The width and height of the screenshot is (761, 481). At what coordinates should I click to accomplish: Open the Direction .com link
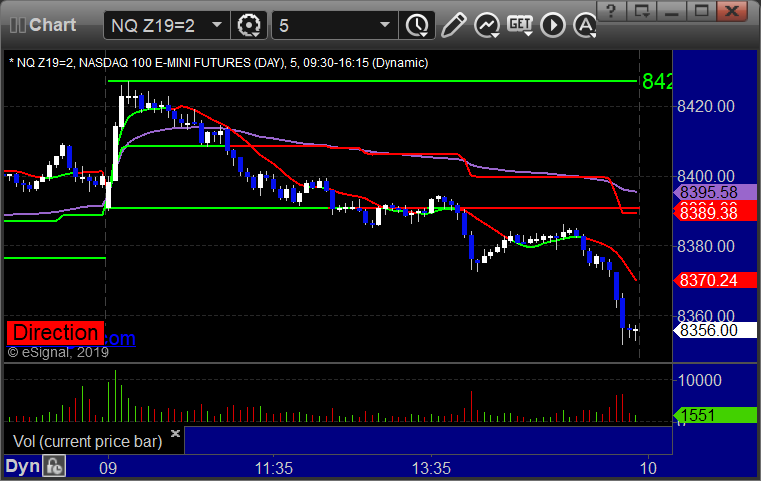[71, 334]
